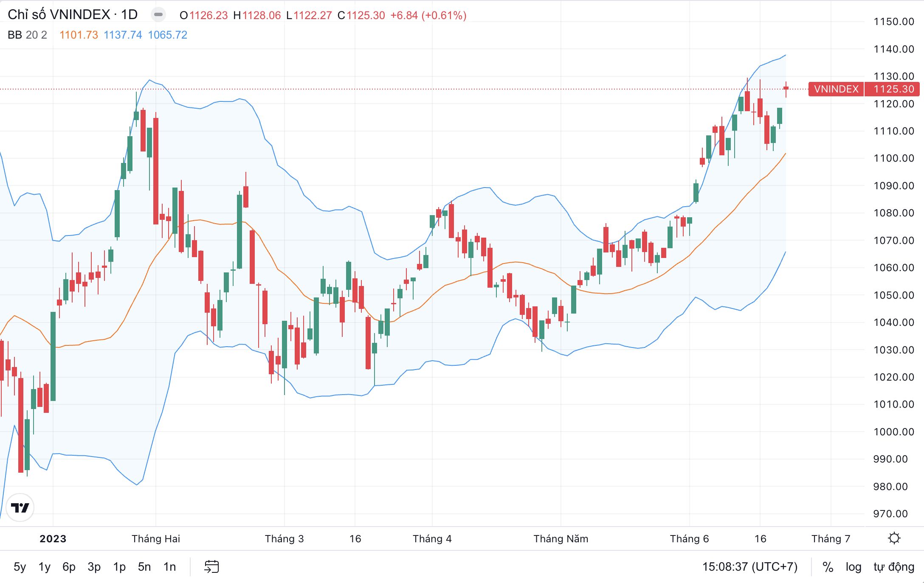Click the 2023 time axis label

pos(53,539)
